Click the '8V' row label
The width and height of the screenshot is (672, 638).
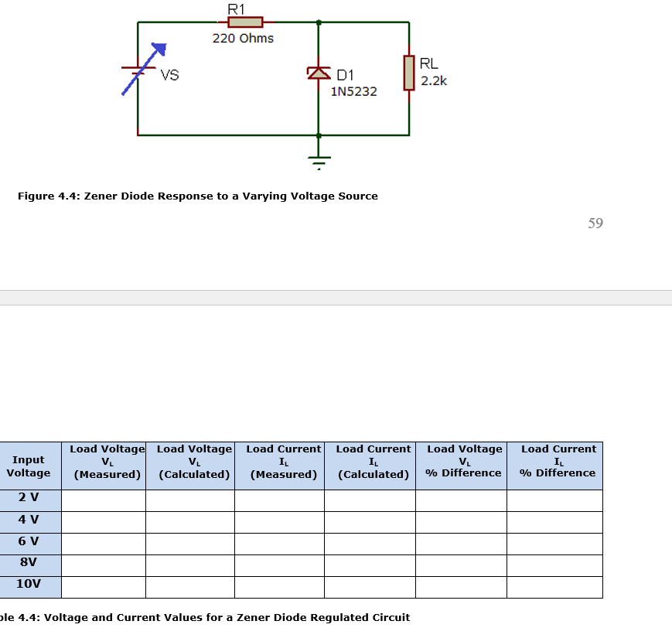(x=29, y=561)
